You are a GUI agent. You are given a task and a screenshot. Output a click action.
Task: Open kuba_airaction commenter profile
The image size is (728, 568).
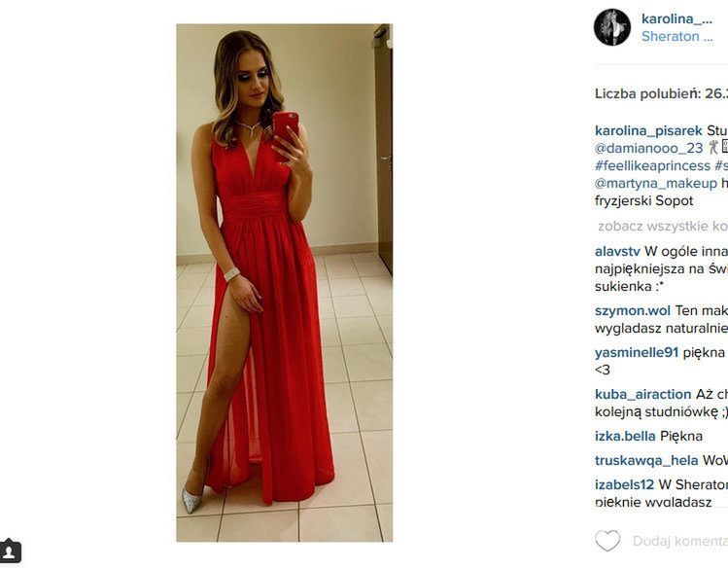643,394
